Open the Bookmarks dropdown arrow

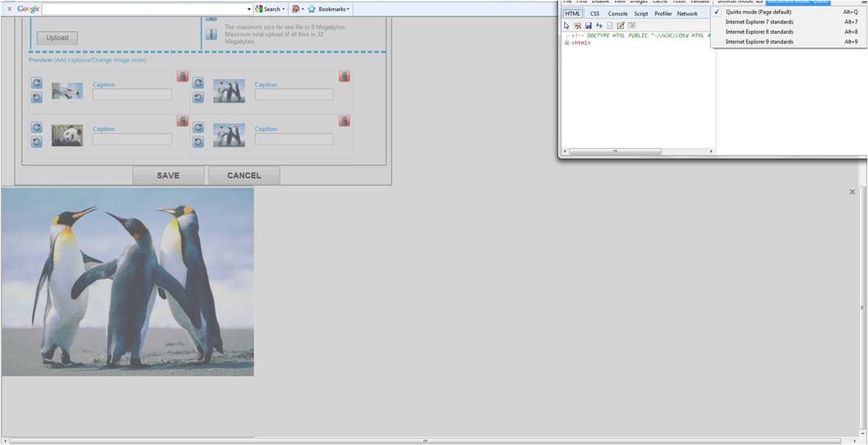(x=348, y=9)
